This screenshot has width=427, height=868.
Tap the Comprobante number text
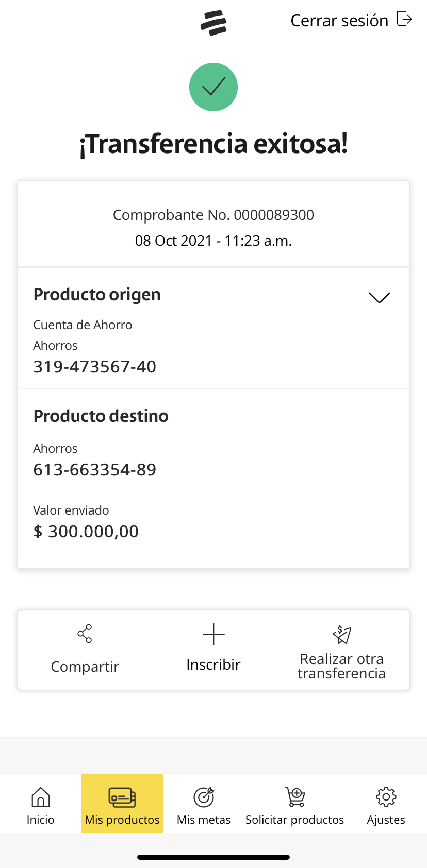[213, 215]
